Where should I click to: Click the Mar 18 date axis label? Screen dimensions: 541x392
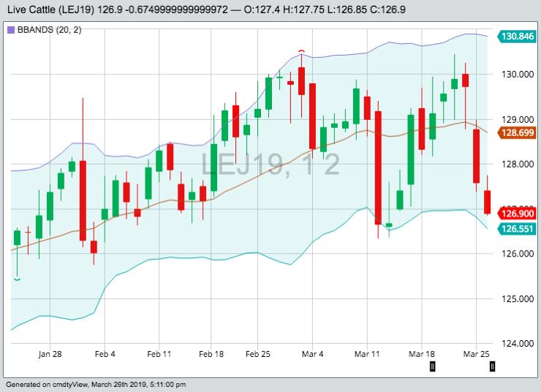click(422, 354)
